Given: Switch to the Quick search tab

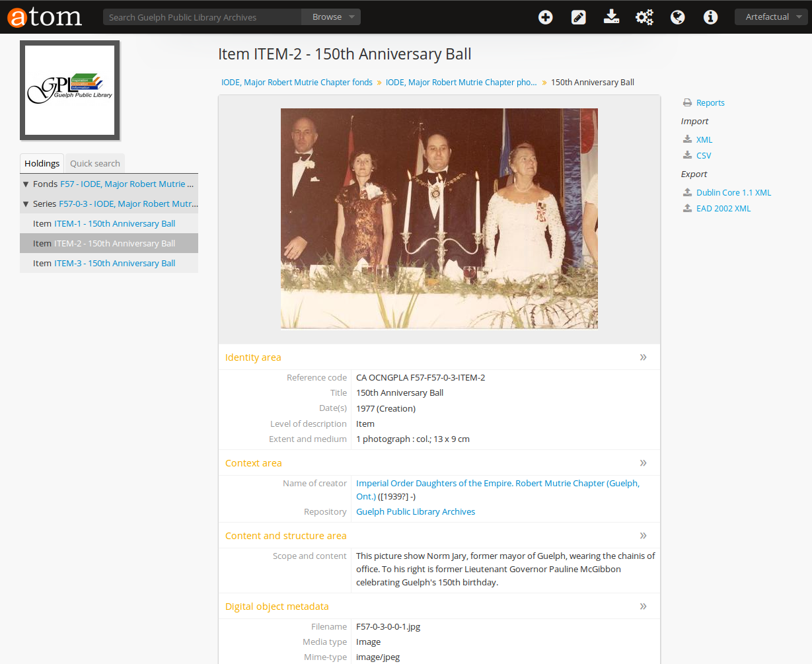Looking at the screenshot, I should (95, 164).
